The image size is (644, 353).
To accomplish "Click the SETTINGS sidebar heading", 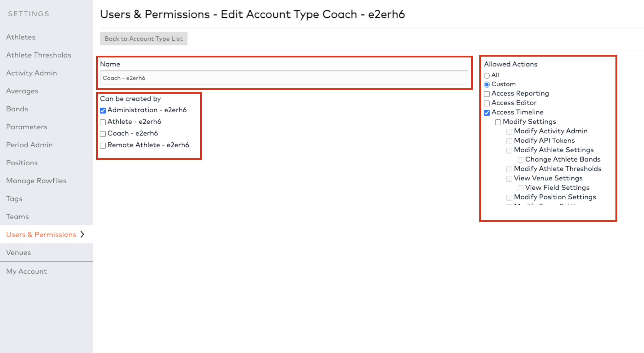I will click(29, 14).
